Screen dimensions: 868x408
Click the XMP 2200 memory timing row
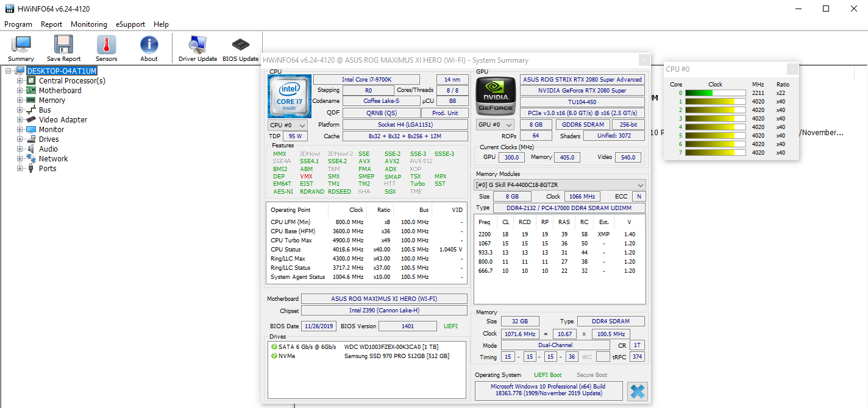pyautogui.click(x=560, y=234)
